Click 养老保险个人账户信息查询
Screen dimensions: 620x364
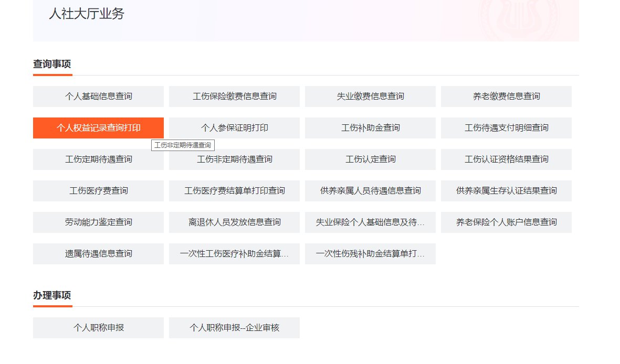click(506, 222)
